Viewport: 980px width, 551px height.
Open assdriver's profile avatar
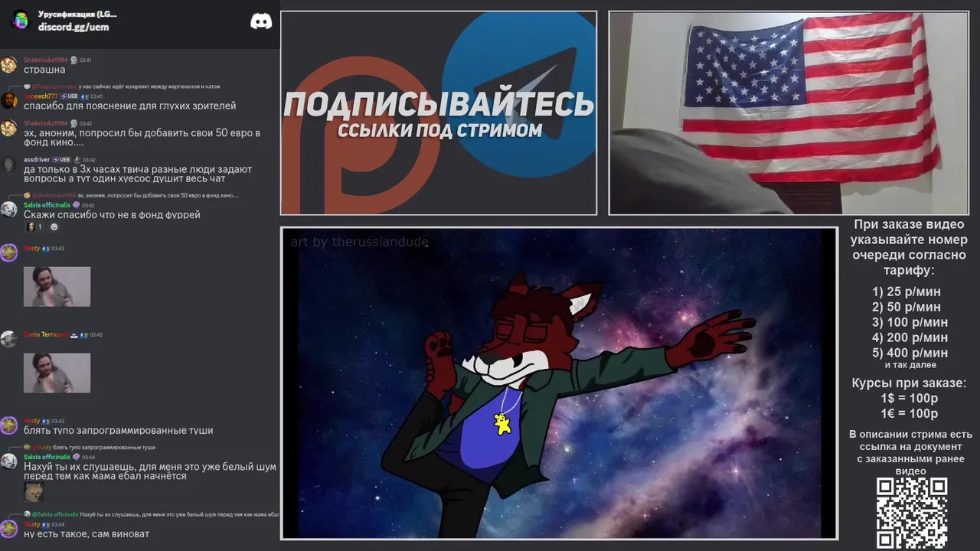pos(8,165)
